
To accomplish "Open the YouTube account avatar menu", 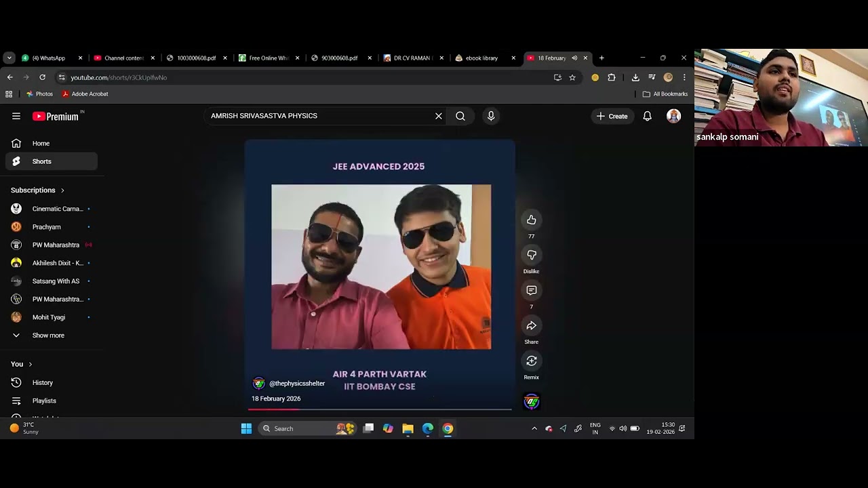I will pyautogui.click(x=673, y=116).
